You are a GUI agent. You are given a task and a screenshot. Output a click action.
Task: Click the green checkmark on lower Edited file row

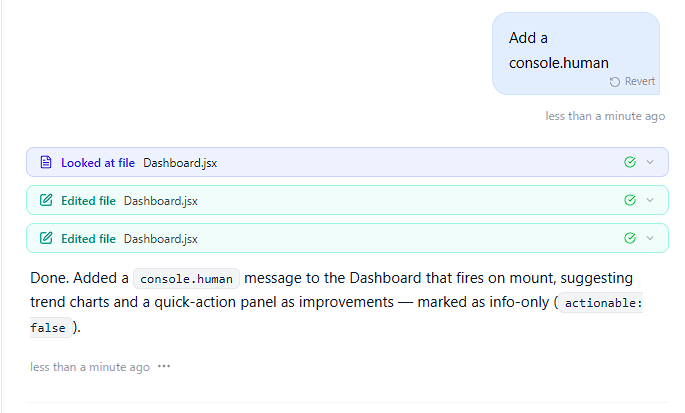(x=629, y=239)
